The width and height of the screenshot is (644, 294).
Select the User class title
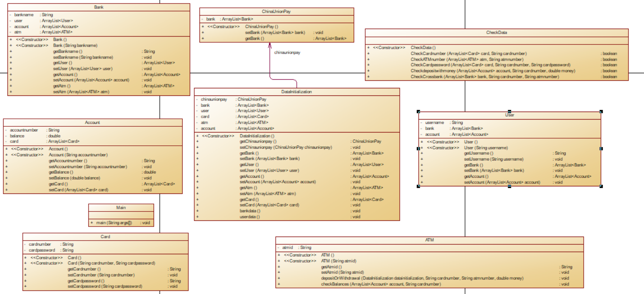click(510, 115)
